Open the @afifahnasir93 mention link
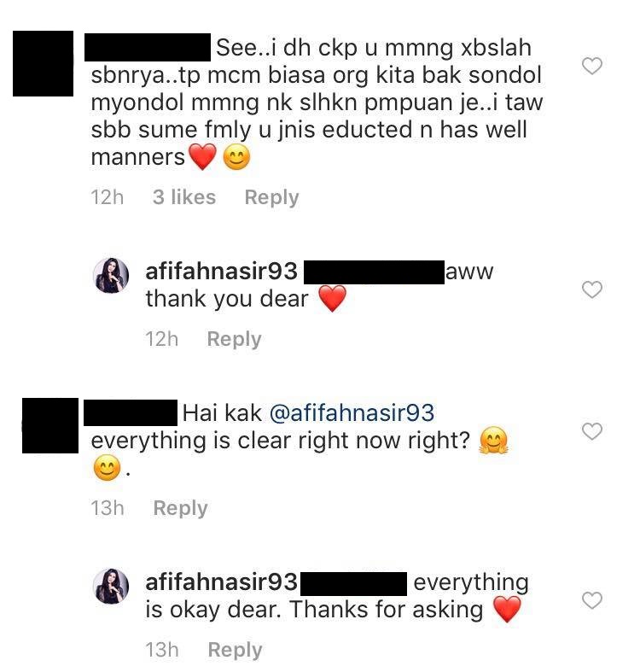Screen dimensions: 640x672 [352, 413]
